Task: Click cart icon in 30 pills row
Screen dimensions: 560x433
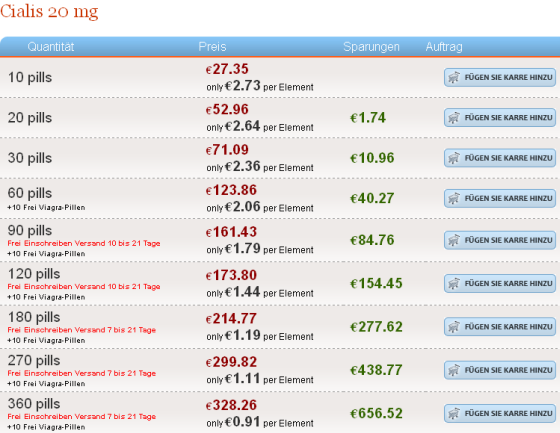Action: coord(454,158)
